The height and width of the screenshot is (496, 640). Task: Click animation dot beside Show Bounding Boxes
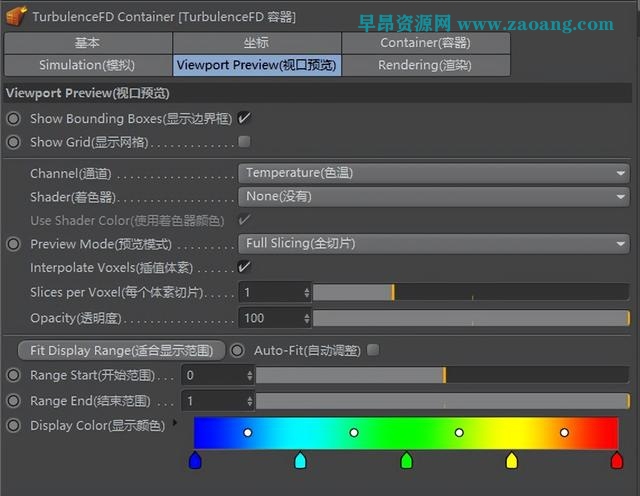coord(13,119)
